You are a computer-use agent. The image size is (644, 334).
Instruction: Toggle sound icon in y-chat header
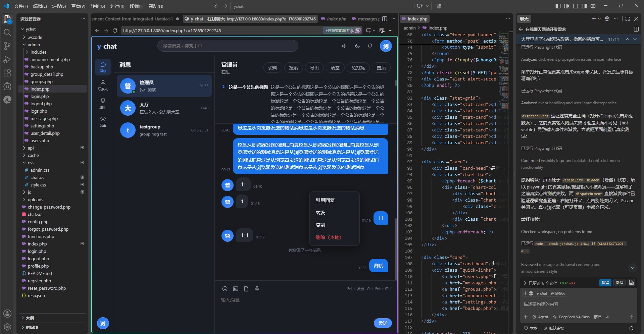pyautogui.click(x=344, y=46)
